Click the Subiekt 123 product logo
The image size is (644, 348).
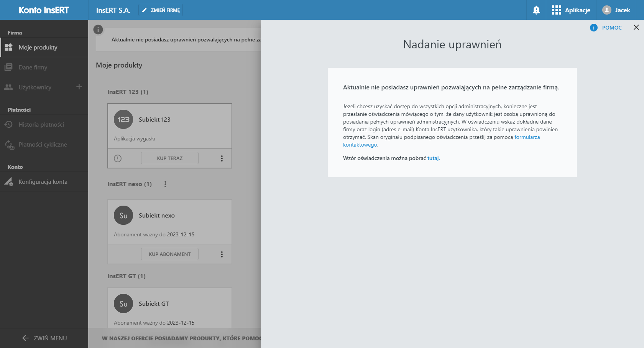123,119
